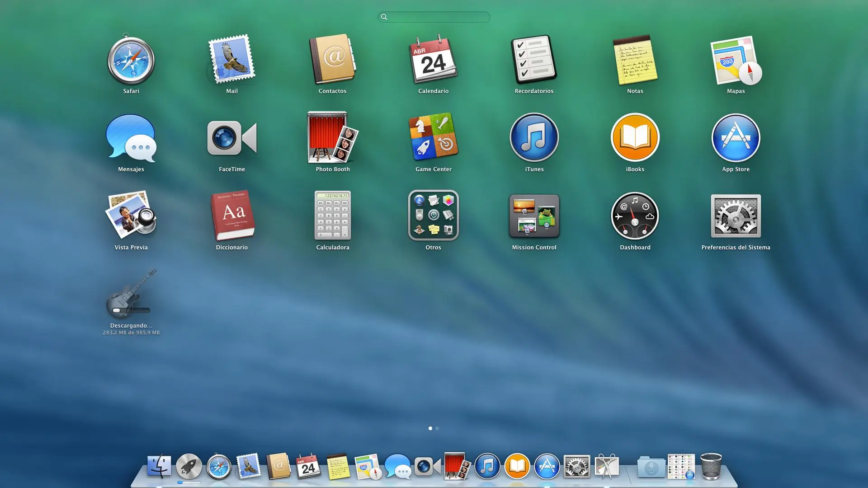
Task: Open App Store from the Dock
Action: pyautogui.click(x=547, y=466)
